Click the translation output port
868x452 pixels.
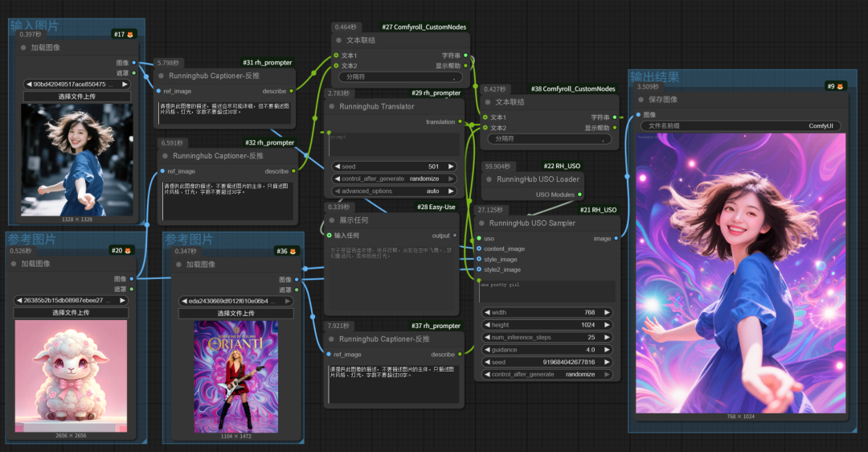point(460,122)
